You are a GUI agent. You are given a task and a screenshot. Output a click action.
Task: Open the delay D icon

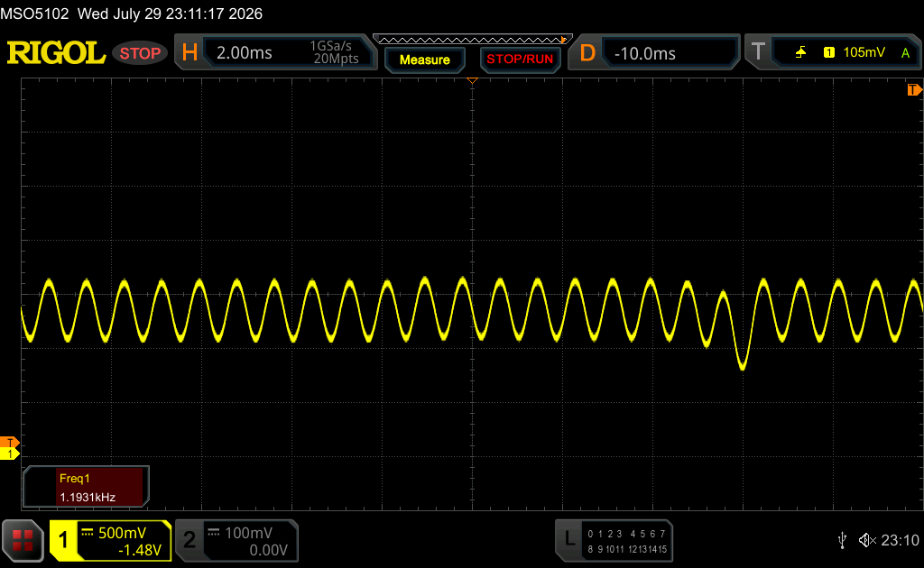click(587, 53)
